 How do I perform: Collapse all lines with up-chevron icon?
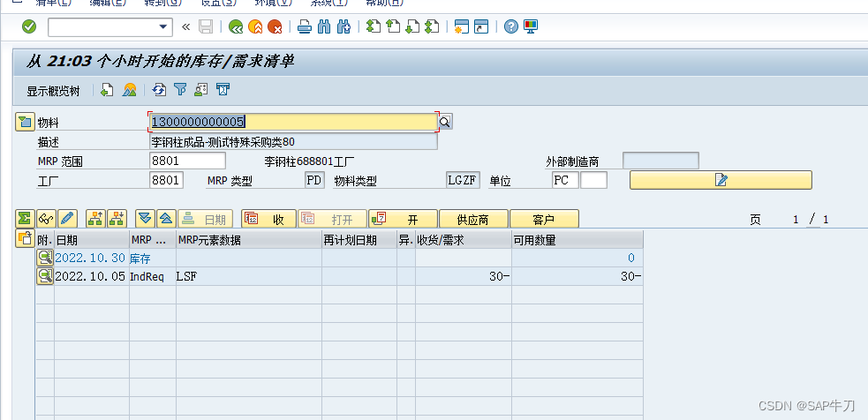[x=166, y=219]
